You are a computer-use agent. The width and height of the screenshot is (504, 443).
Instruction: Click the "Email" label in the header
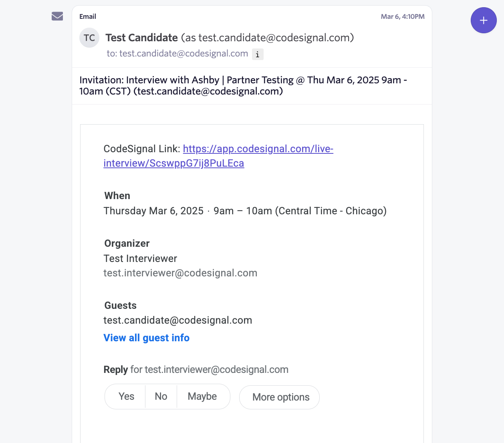[x=88, y=16]
